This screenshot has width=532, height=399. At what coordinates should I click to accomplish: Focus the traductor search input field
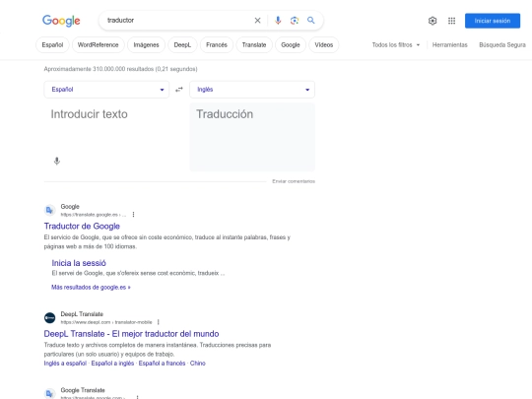click(x=178, y=21)
